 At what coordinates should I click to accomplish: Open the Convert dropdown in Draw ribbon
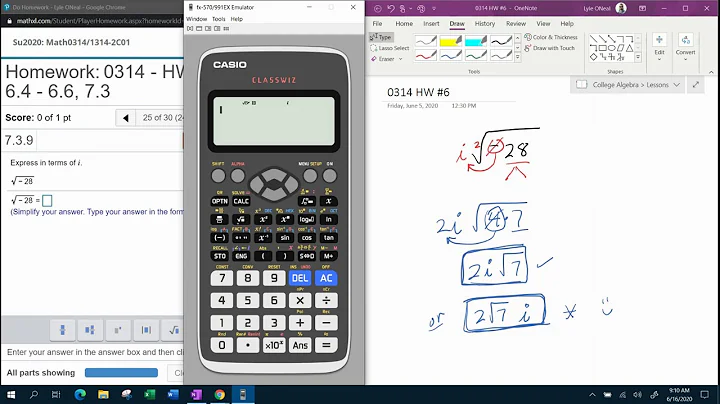[685, 47]
